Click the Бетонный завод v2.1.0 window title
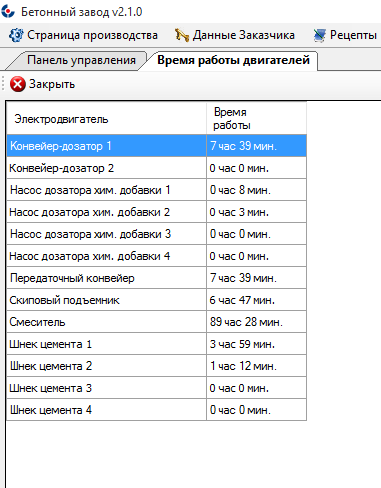381x488 pixels. 82,12
